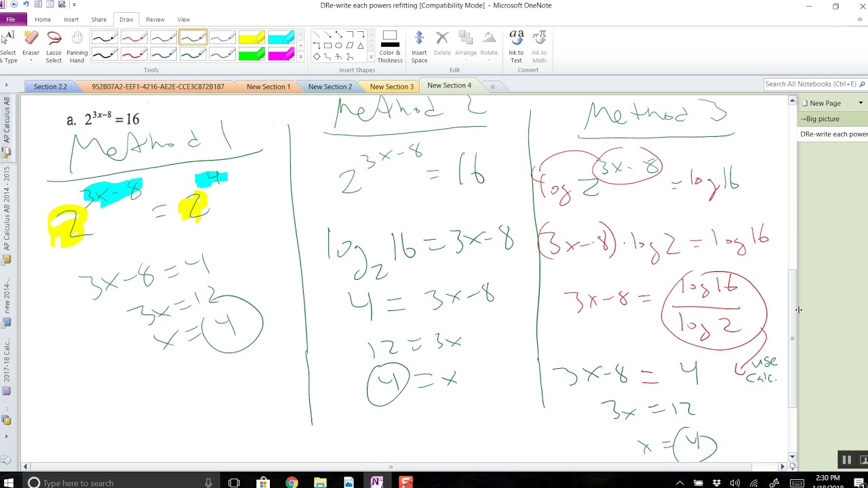Viewport: 868px width, 488px height.
Task: Click the horizontal scrollbar left arrow
Action: pos(26,466)
